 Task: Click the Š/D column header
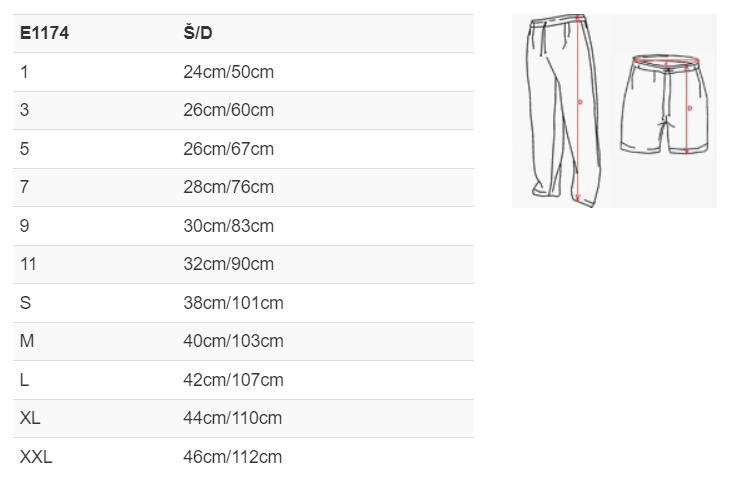(x=198, y=33)
